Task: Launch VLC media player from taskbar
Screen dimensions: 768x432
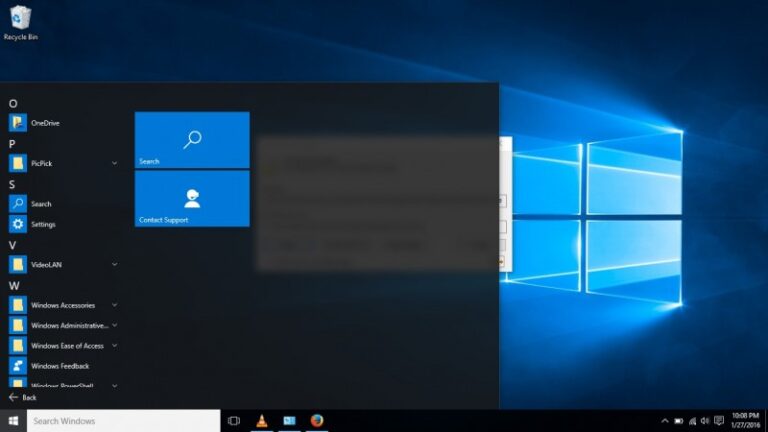Action: (x=262, y=421)
